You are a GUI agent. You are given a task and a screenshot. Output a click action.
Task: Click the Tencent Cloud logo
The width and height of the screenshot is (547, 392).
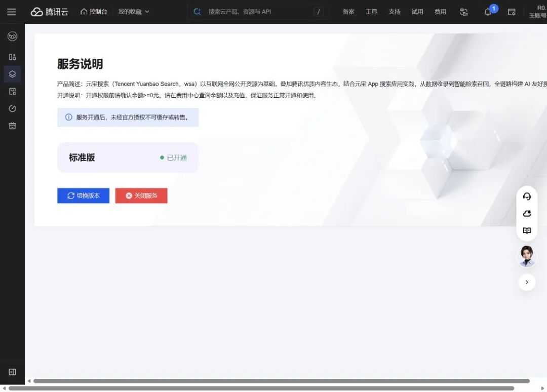coord(50,12)
